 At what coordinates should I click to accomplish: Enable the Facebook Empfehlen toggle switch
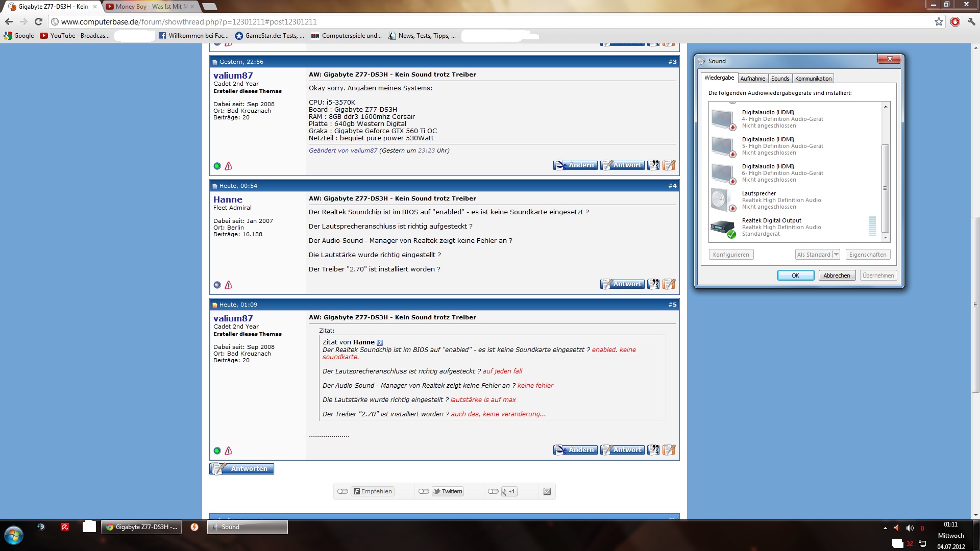[x=342, y=491]
